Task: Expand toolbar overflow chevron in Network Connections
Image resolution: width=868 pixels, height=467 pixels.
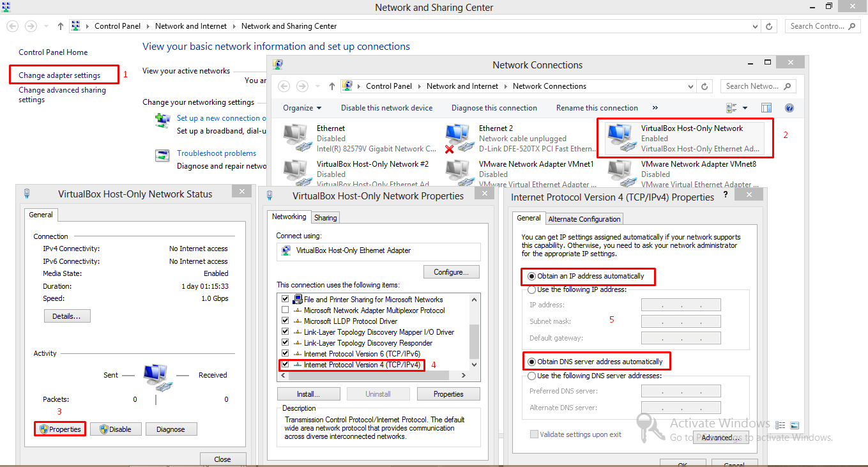Action: pos(655,108)
